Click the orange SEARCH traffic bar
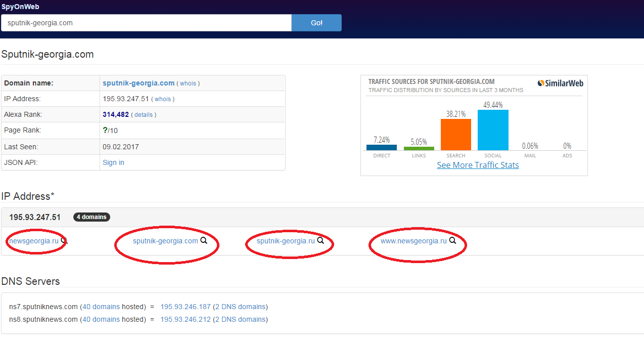The width and height of the screenshot is (644, 341). tap(456, 135)
